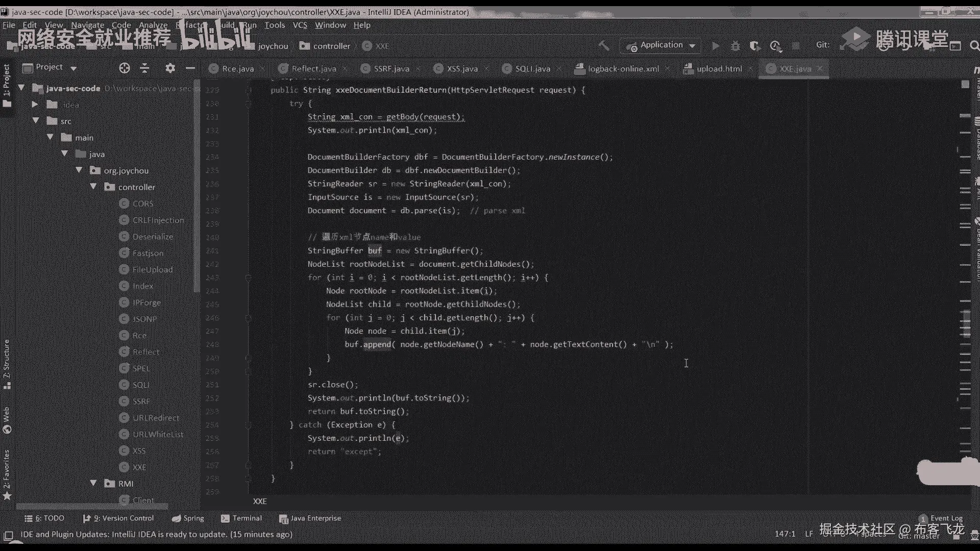Open the Terminal tool window
The height and width of the screenshot is (551, 980).
(241, 518)
